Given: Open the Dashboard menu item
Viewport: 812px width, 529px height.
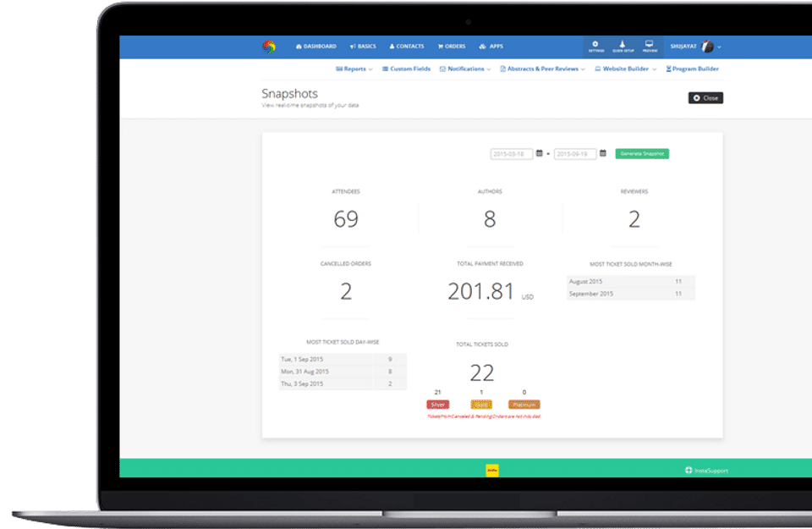Looking at the screenshot, I should [x=315, y=46].
